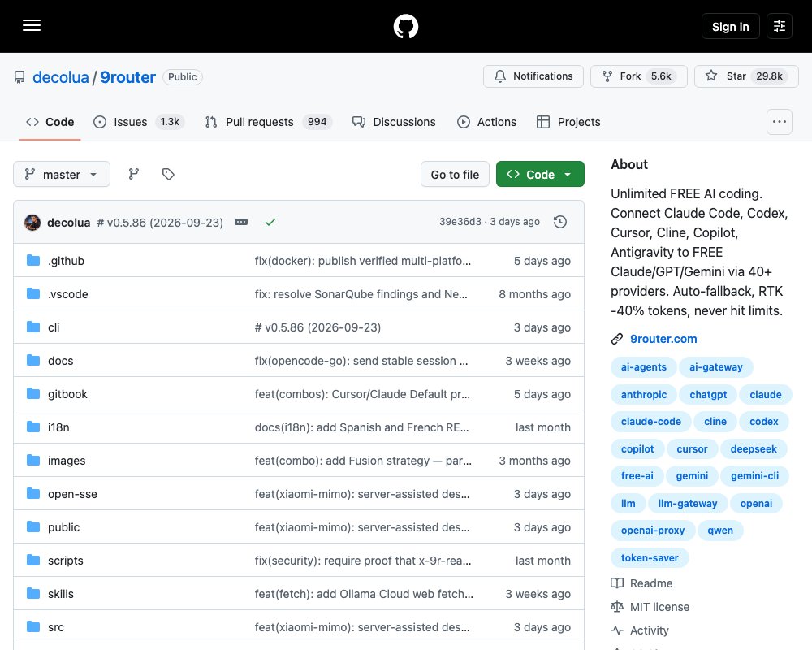The image size is (812, 650).
Task: Open the MIT license link
Action: (650, 607)
